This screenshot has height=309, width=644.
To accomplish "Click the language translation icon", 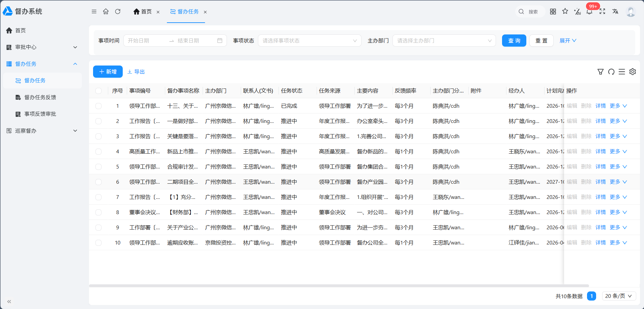I will 615,11.
